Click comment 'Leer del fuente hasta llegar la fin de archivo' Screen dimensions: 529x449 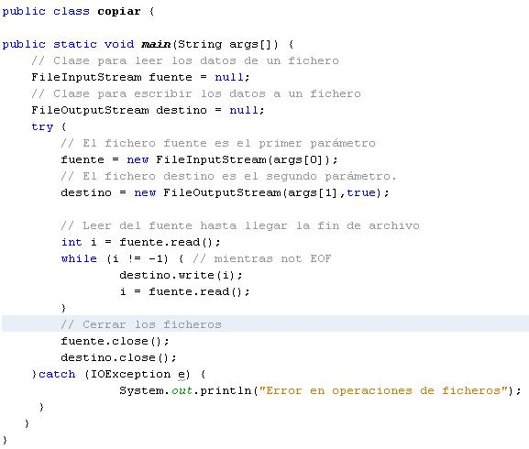pyautogui.click(x=240, y=226)
